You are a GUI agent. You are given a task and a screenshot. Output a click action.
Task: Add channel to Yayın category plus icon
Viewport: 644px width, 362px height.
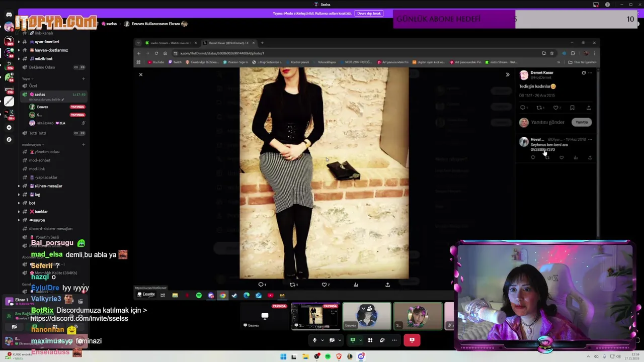point(84,78)
